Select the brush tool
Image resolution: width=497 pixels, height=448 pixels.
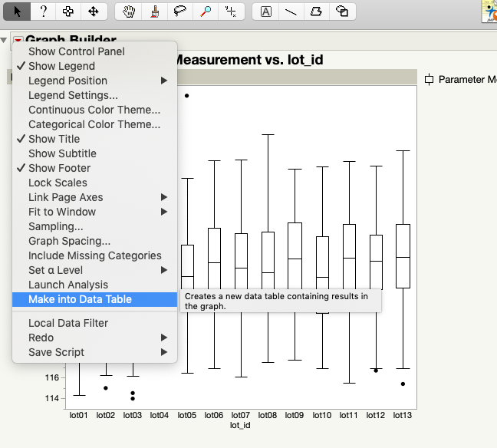pyautogui.click(x=155, y=12)
